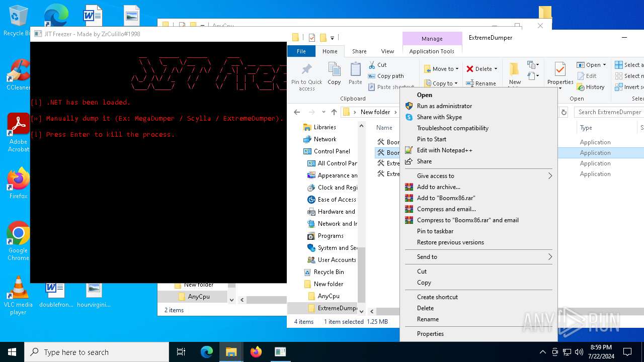Open the Windows Start menu
Screen dimensions: 644x362
[12, 352]
